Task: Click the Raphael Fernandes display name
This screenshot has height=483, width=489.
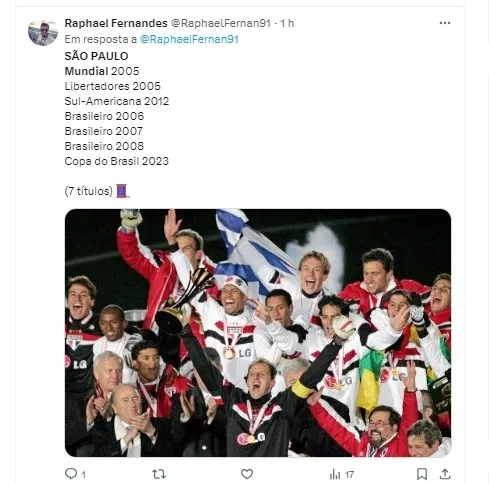Action: 116,23
